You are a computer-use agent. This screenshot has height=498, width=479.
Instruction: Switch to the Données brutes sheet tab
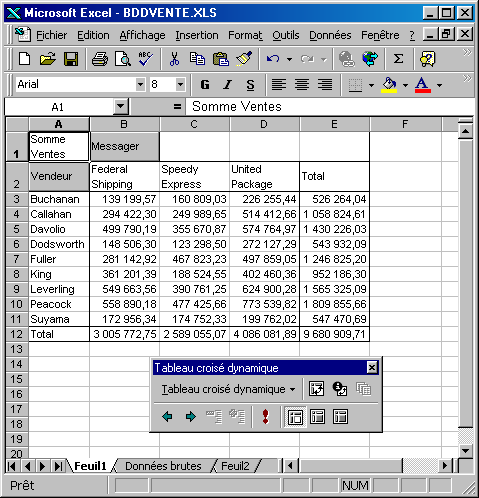163,466
